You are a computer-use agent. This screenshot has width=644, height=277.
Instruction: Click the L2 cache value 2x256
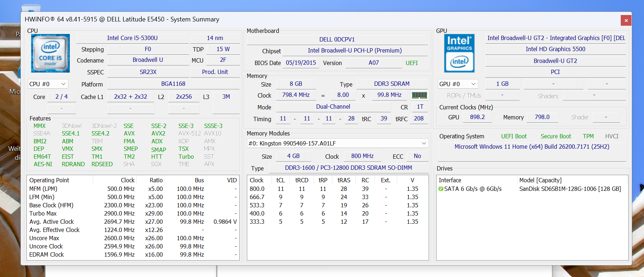click(x=184, y=97)
